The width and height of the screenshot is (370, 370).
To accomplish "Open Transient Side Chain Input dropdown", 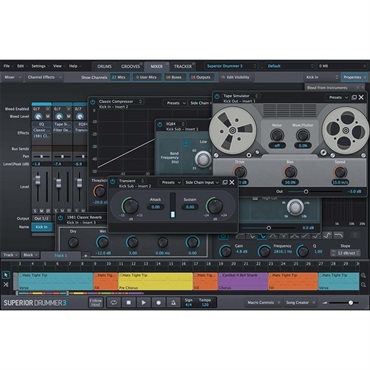I will (202, 182).
